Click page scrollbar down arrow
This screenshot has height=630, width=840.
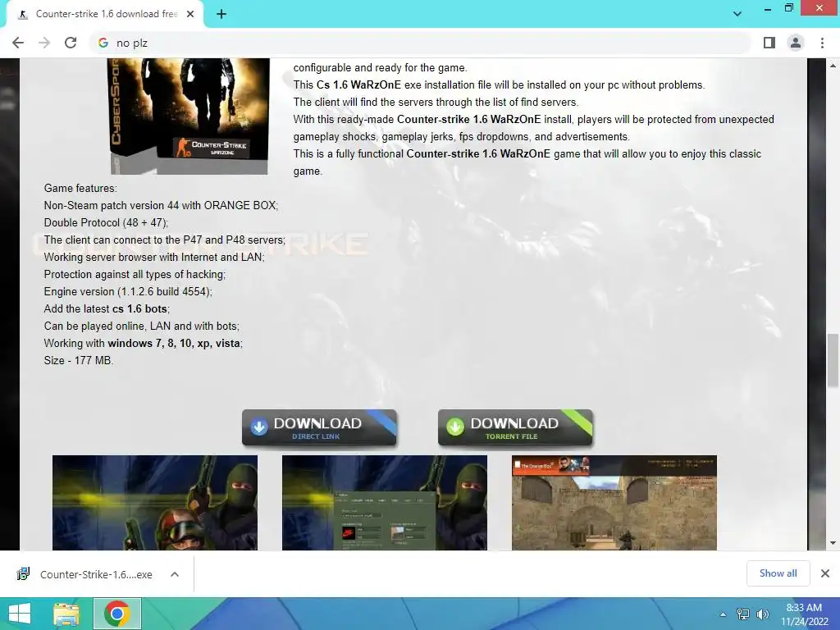tap(833, 543)
